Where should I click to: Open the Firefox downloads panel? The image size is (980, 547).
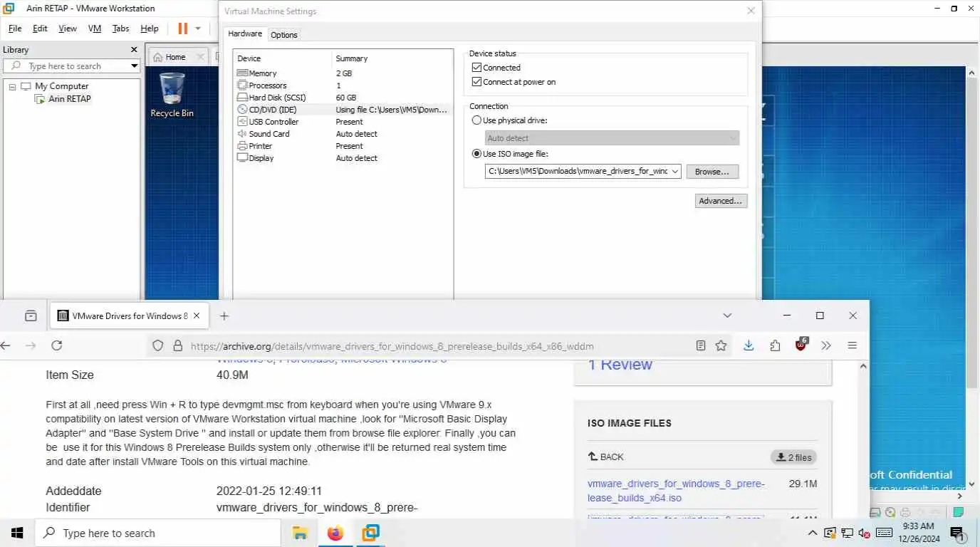(x=749, y=345)
